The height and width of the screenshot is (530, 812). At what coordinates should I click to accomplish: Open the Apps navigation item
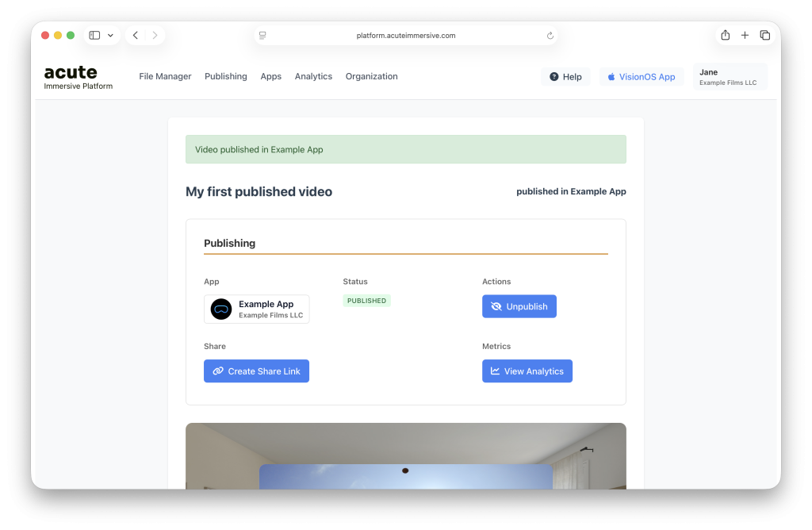(x=270, y=77)
